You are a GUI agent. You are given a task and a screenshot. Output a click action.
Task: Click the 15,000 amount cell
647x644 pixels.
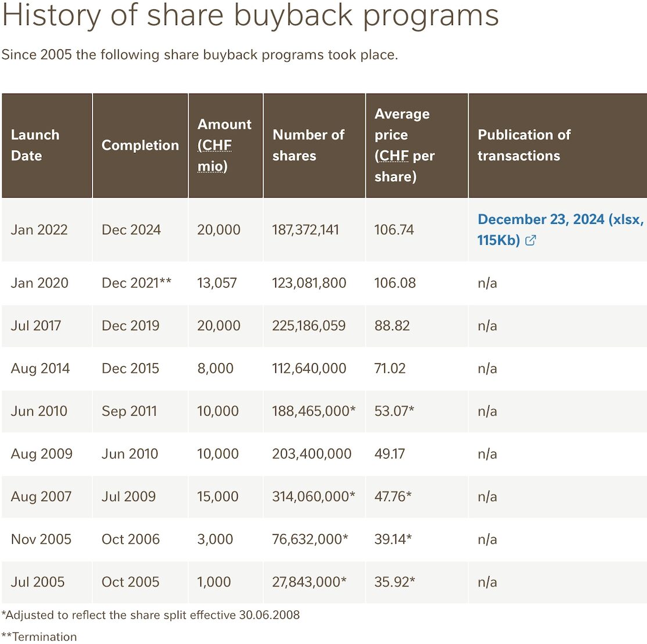[x=225, y=496]
